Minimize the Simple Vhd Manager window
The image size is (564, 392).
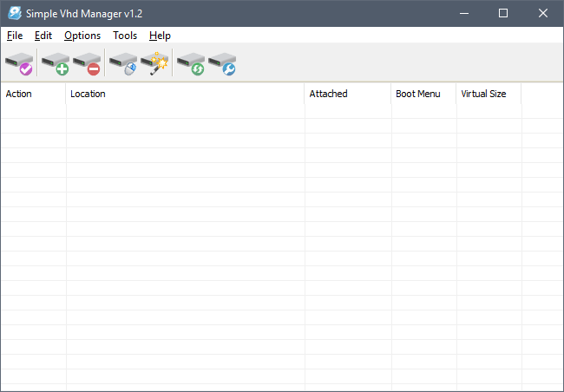(x=464, y=13)
